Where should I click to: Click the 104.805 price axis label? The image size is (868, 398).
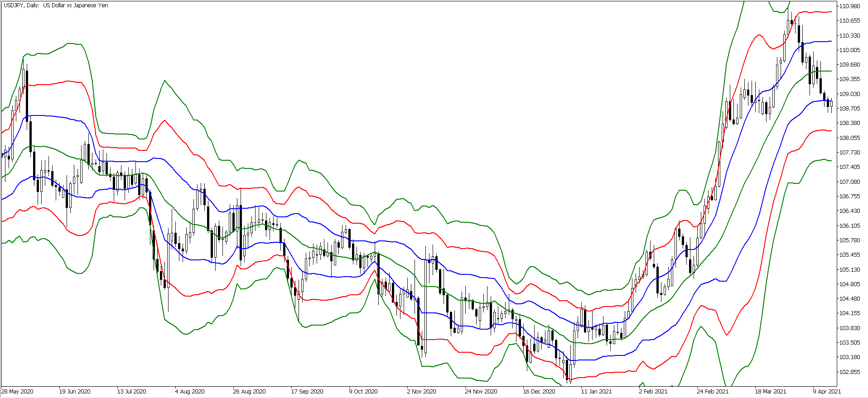tap(849, 284)
